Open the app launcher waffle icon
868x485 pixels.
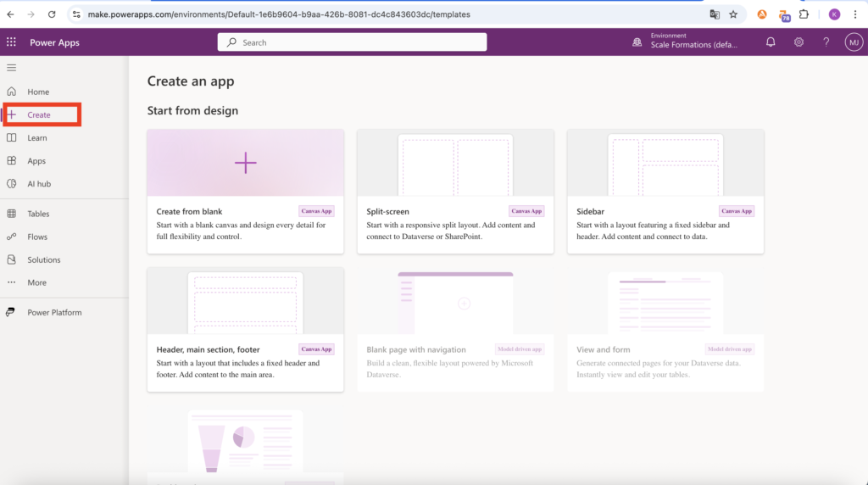(x=11, y=42)
